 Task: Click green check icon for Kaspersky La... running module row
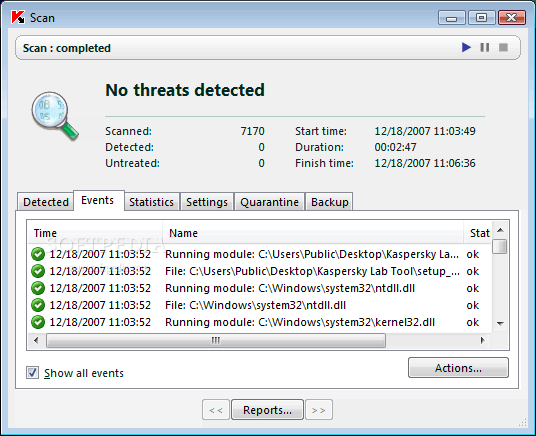pos(38,254)
